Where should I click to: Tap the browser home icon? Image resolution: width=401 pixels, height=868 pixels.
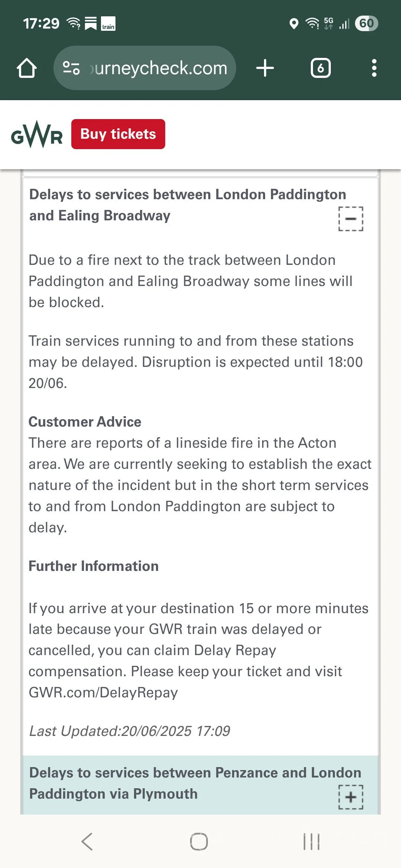[27, 68]
